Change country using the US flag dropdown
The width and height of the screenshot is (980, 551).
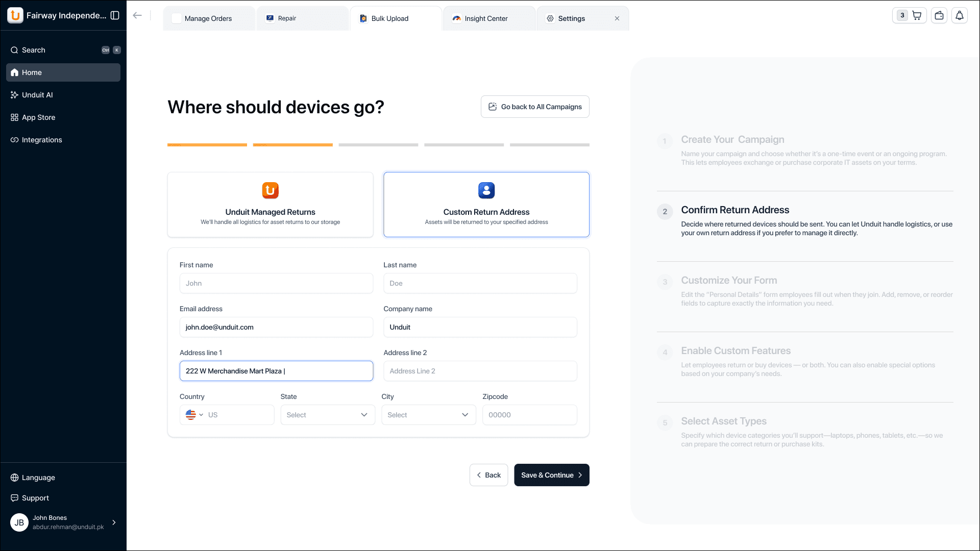[x=194, y=415]
